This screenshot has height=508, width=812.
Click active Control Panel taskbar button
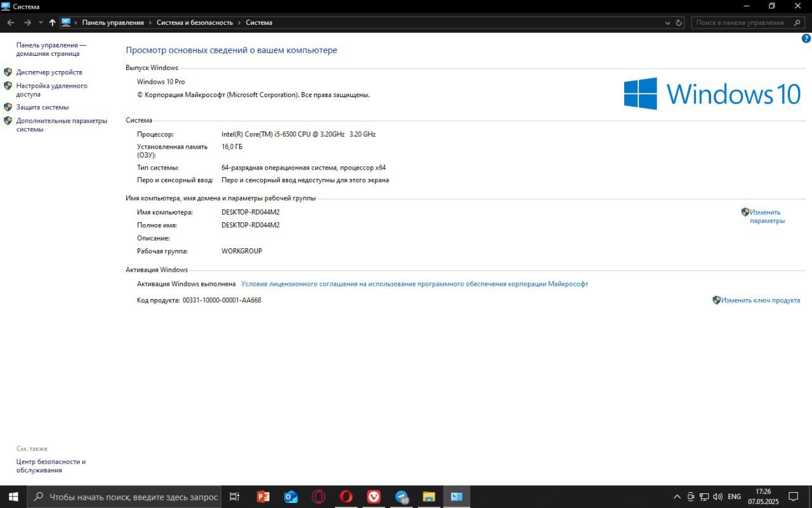pyautogui.click(x=456, y=497)
